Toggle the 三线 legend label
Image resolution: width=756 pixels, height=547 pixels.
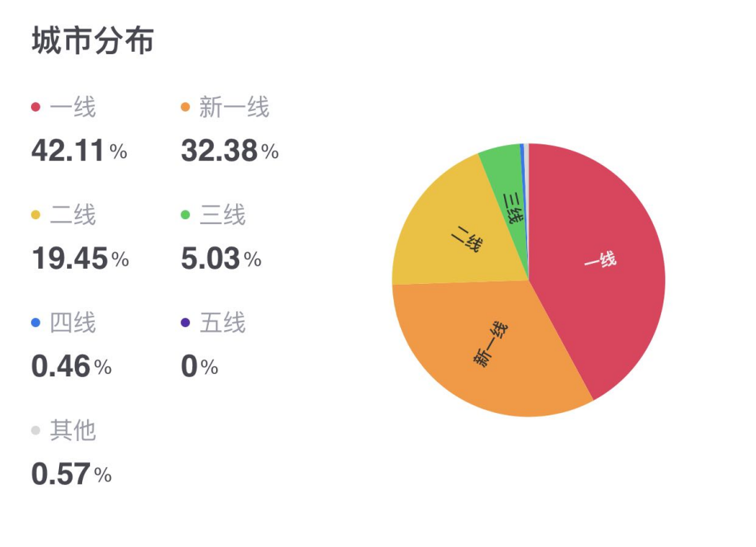[222, 215]
